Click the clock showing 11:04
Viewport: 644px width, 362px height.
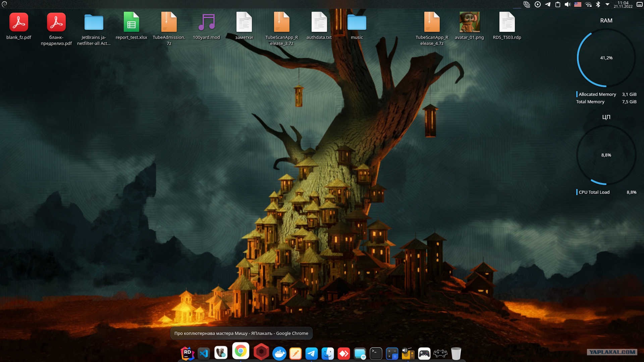click(623, 4)
